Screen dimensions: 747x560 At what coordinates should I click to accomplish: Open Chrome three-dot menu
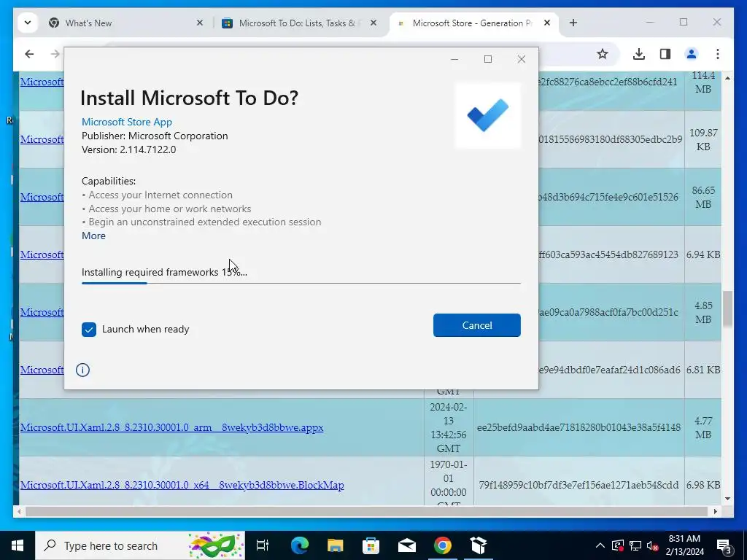point(718,54)
